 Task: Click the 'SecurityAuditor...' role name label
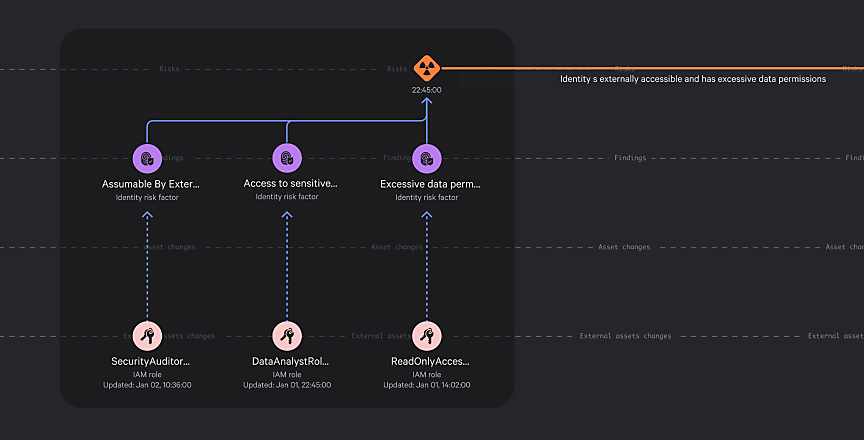pyautogui.click(x=151, y=361)
